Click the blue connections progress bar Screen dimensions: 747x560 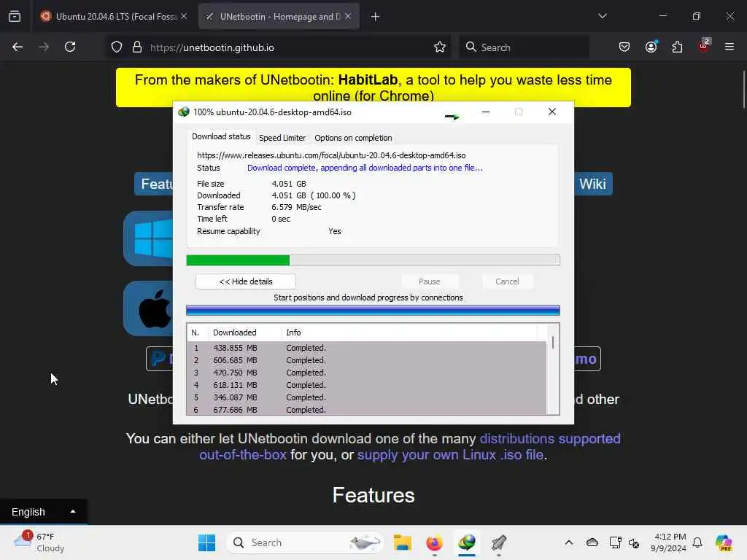pyautogui.click(x=373, y=311)
